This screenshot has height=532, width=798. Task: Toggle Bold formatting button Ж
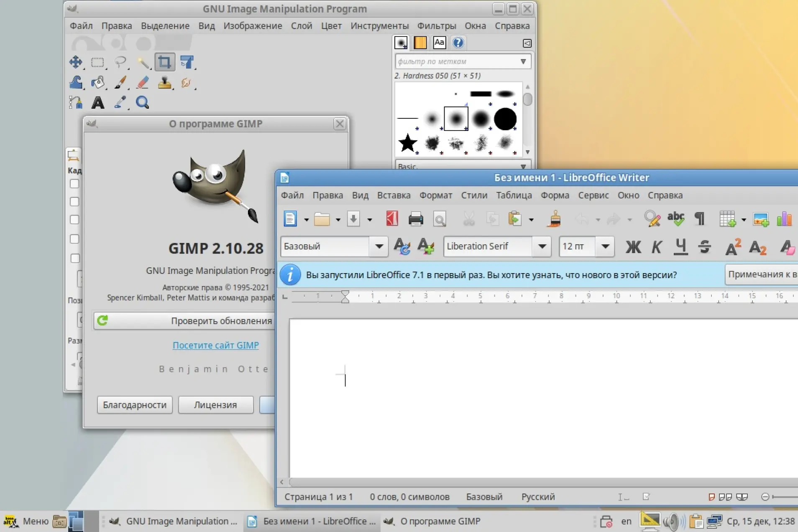[x=633, y=247]
